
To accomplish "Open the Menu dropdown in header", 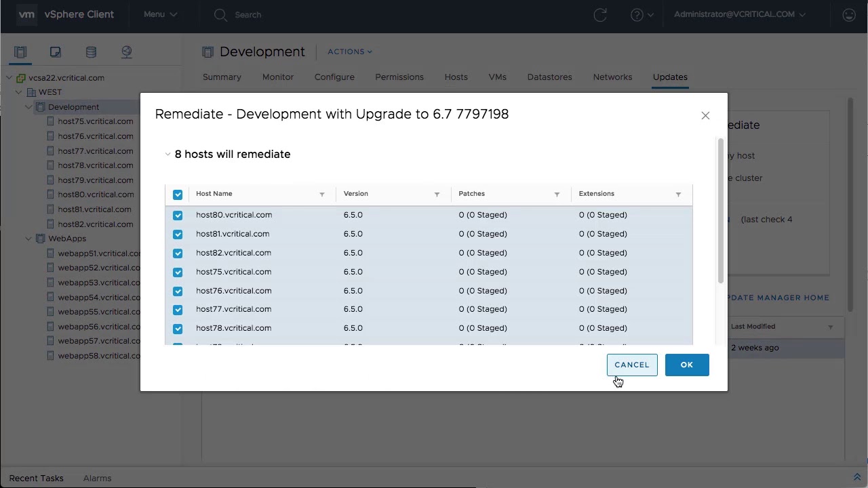I will (x=160, y=14).
